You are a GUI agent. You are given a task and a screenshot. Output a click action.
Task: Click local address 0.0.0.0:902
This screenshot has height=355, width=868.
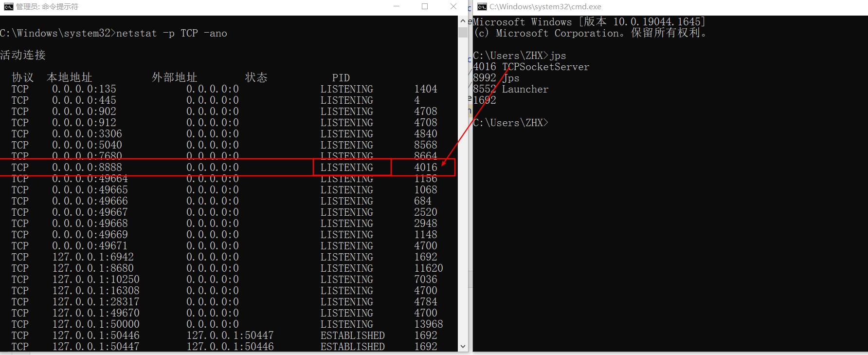(x=84, y=112)
